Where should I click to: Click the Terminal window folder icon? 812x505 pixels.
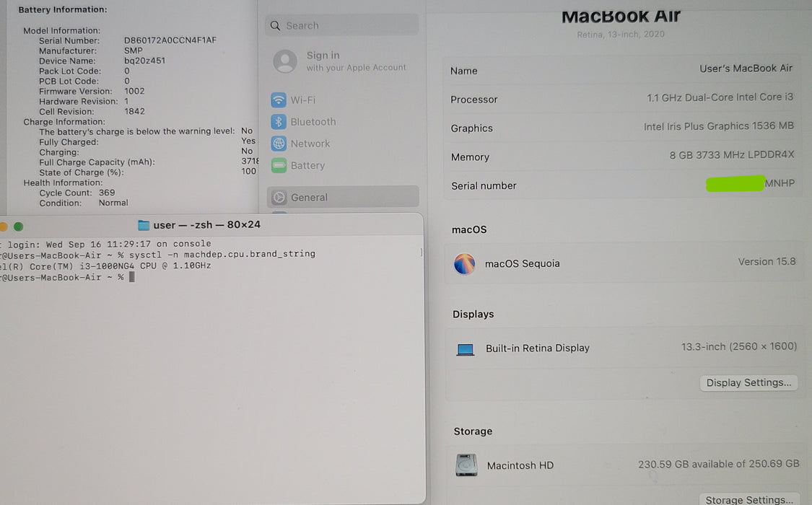(144, 225)
